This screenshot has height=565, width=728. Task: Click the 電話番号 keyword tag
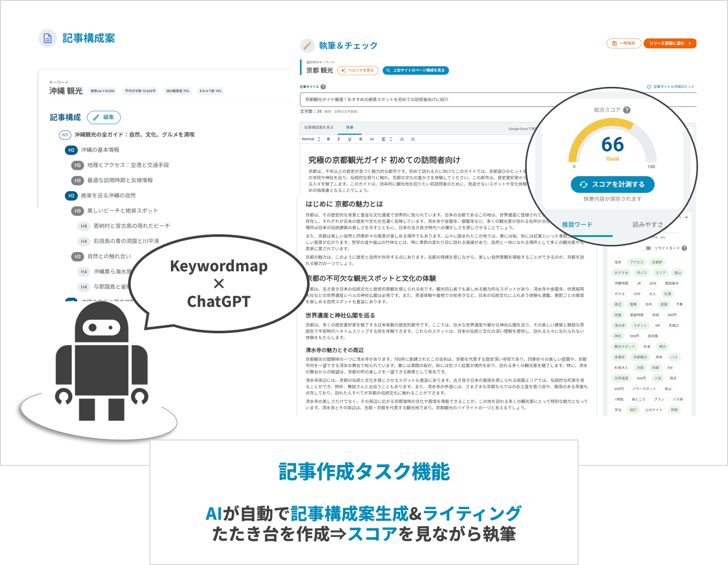(672, 284)
